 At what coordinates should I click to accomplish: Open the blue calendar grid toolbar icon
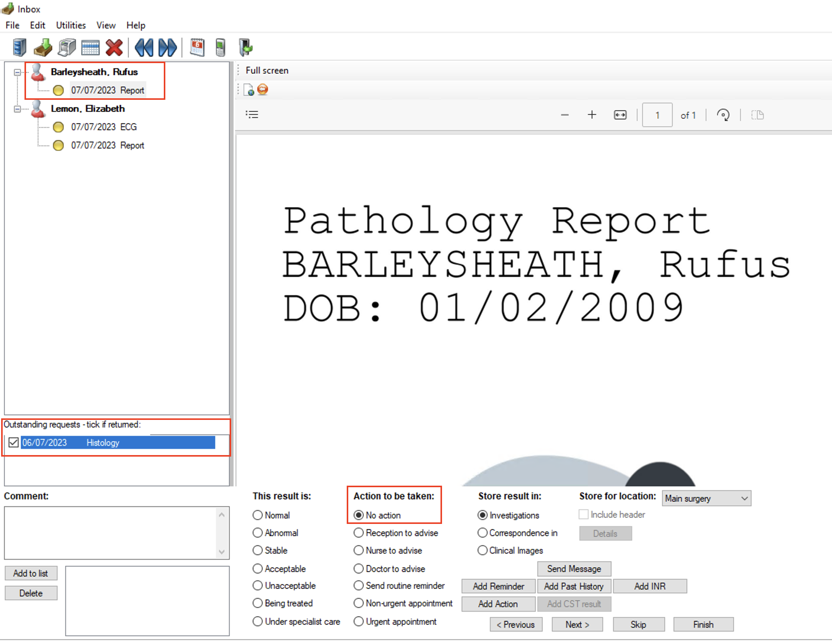(x=91, y=48)
